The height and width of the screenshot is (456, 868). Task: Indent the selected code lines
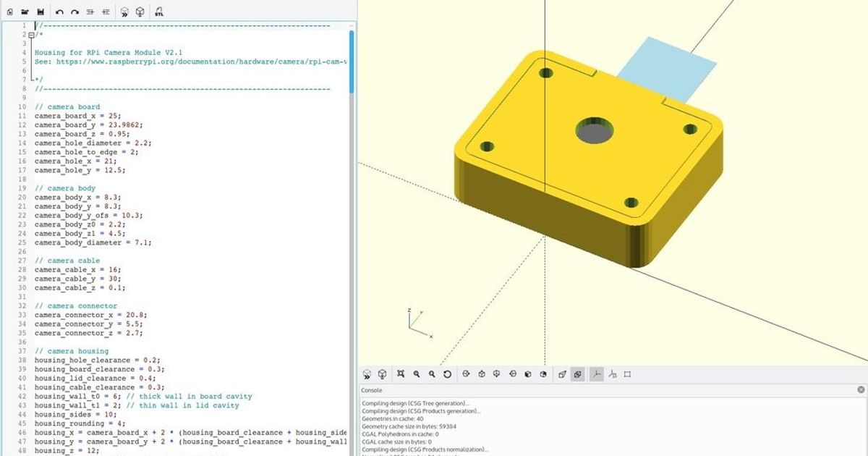[90, 12]
